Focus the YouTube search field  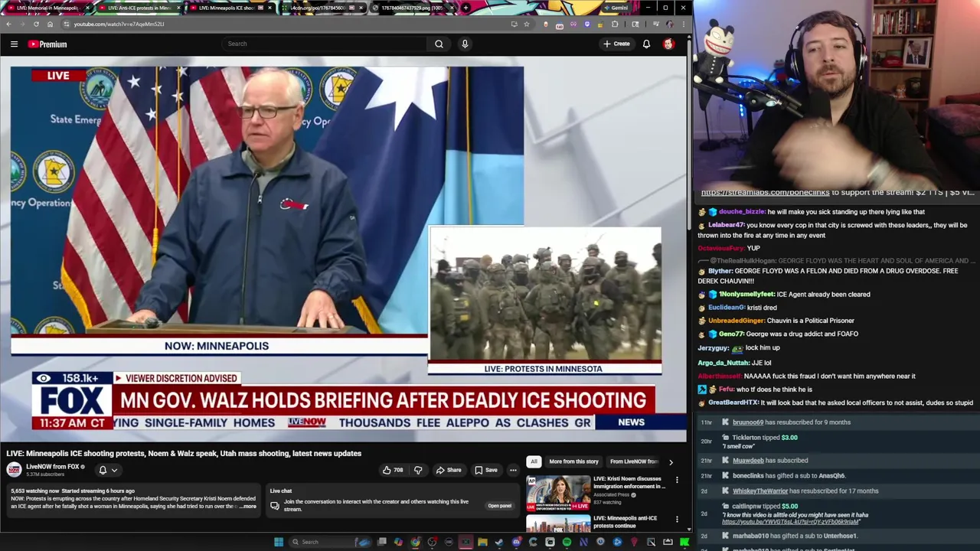[x=324, y=44]
